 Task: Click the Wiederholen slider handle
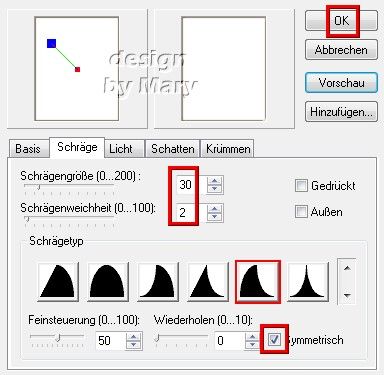157,338
